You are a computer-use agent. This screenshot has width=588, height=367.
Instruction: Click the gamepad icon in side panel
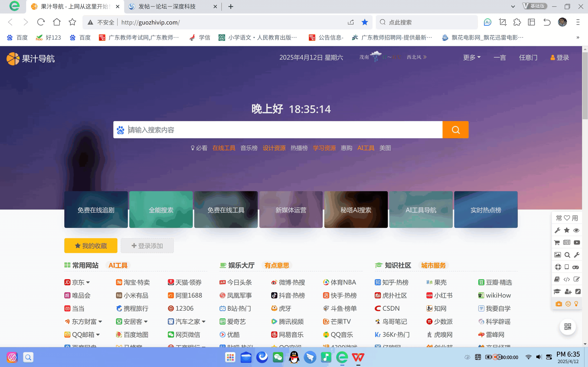pyautogui.click(x=576, y=267)
